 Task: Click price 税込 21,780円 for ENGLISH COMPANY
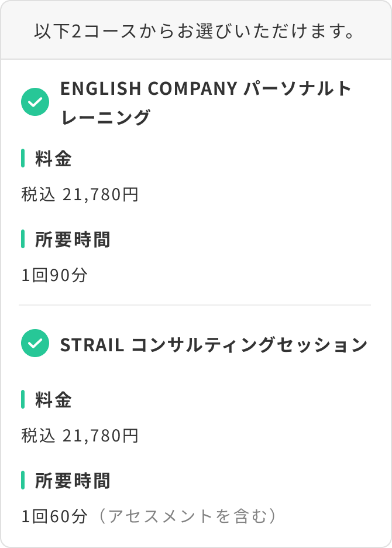pos(80,194)
